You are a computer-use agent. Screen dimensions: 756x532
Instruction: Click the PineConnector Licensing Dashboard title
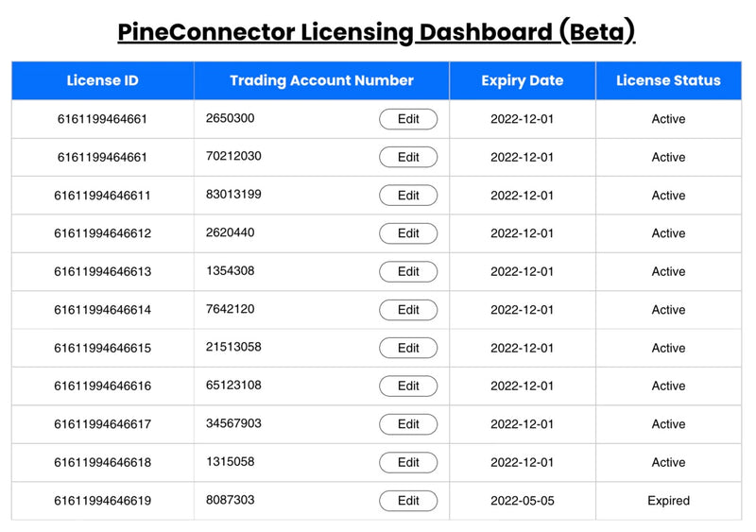click(376, 32)
